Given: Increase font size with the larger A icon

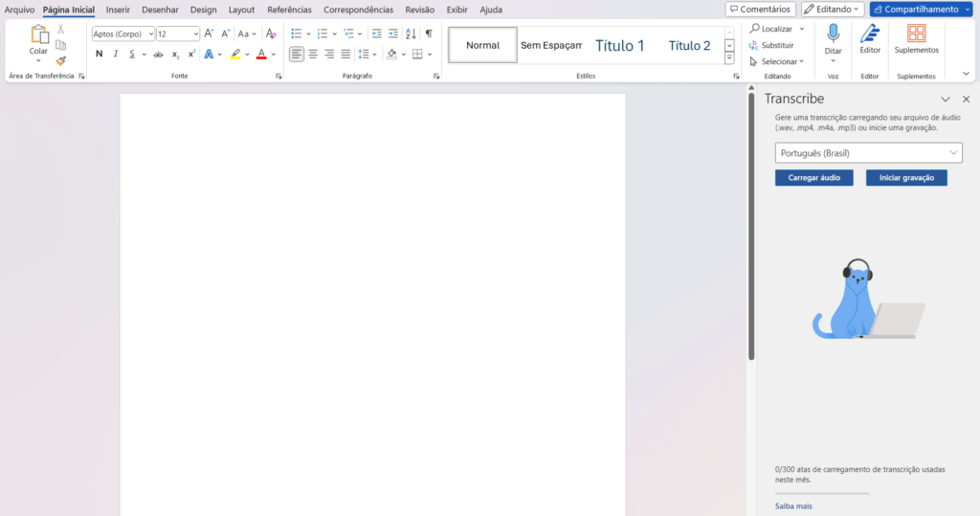Looking at the screenshot, I should [209, 34].
